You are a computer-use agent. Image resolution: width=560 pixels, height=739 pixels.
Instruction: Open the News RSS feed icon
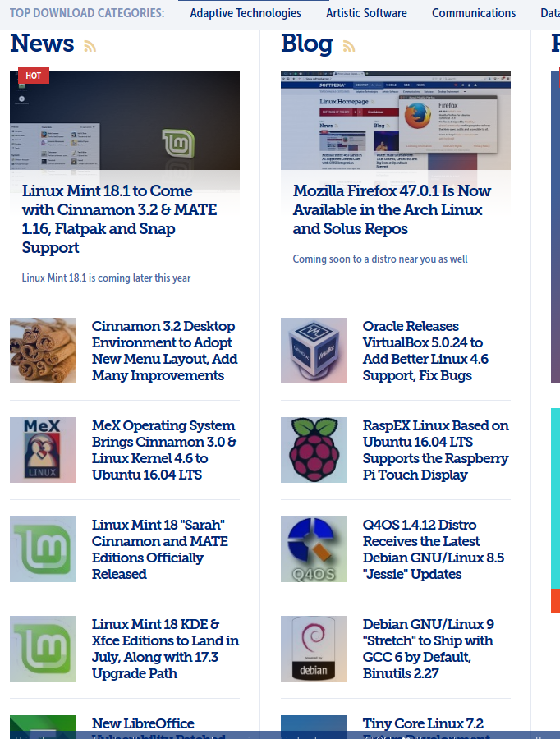90,46
